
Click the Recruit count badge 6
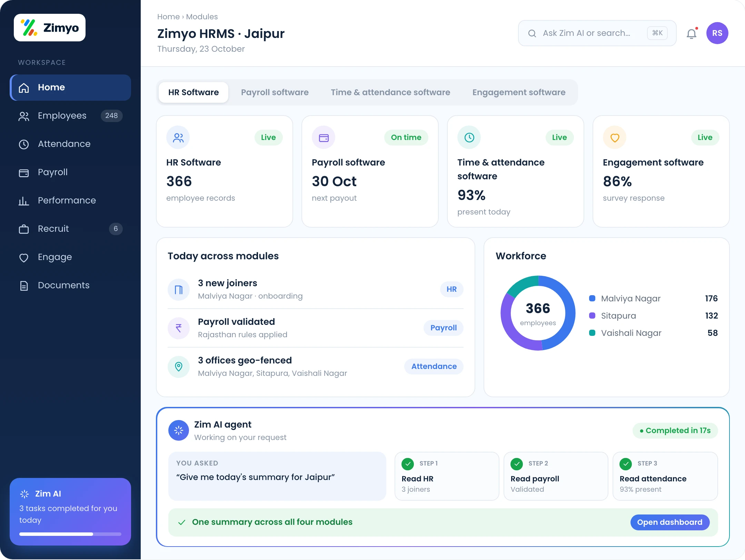click(x=116, y=229)
